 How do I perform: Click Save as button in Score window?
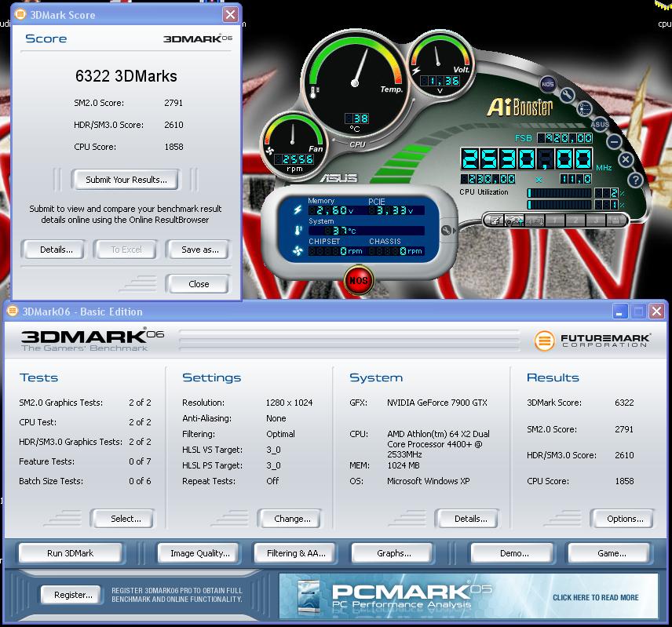tap(199, 250)
